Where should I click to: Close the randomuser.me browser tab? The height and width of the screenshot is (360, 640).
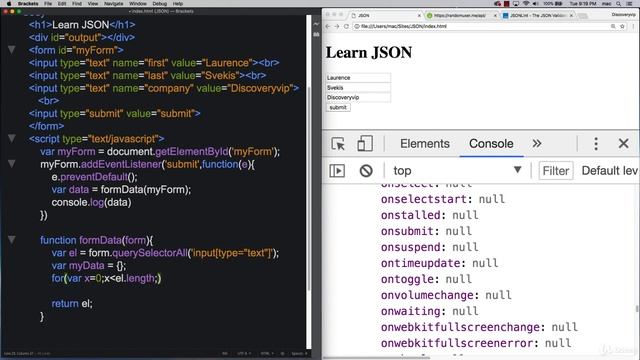point(495,16)
